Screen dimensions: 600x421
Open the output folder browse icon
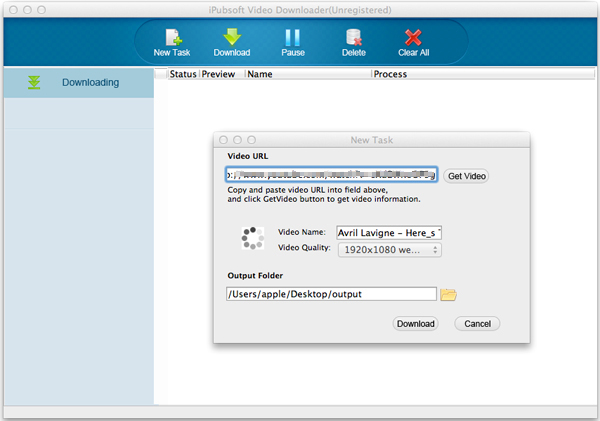pyautogui.click(x=449, y=294)
